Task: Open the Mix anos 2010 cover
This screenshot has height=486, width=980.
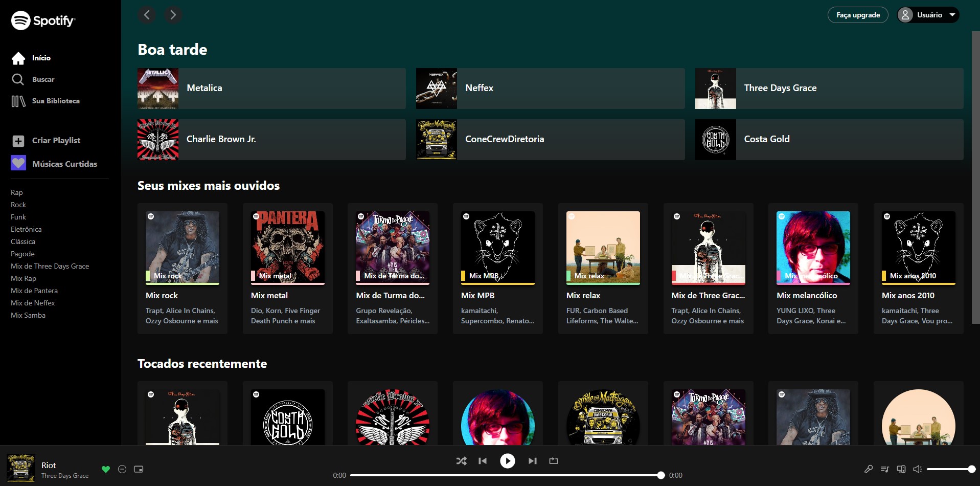Action: pos(919,248)
